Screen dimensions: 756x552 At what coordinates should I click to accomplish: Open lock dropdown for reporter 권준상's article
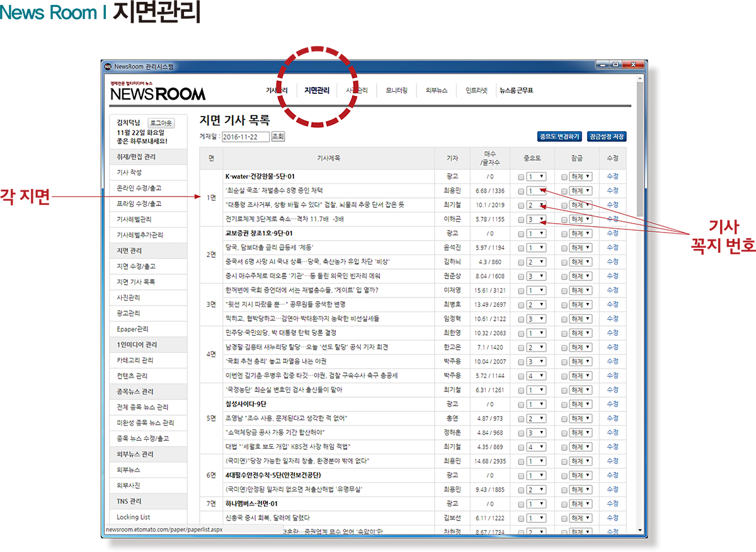point(580,276)
